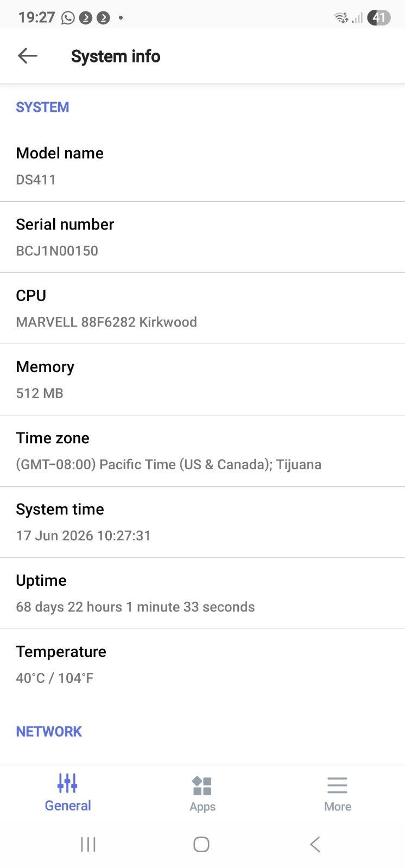Tap the back arrow in header
This screenshot has height=868, width=405.
[x=27, y=56]
